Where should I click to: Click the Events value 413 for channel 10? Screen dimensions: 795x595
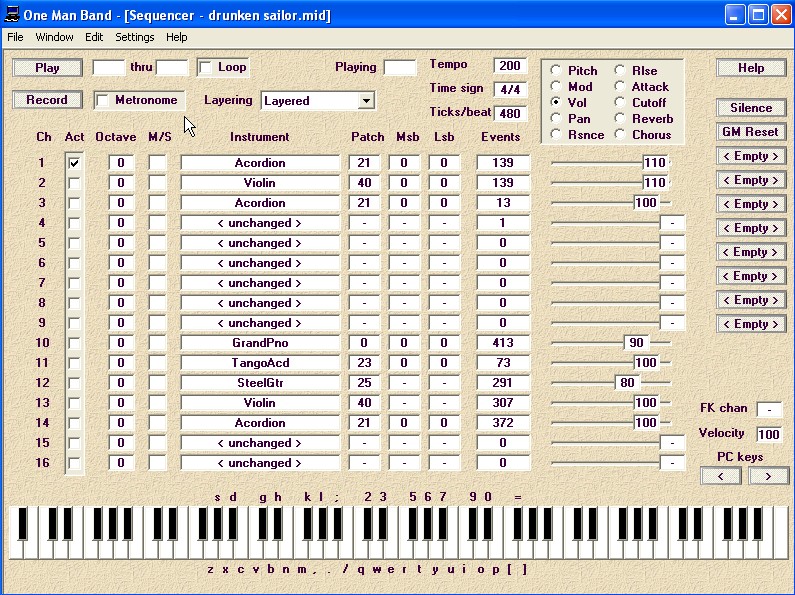click(503, 343)
